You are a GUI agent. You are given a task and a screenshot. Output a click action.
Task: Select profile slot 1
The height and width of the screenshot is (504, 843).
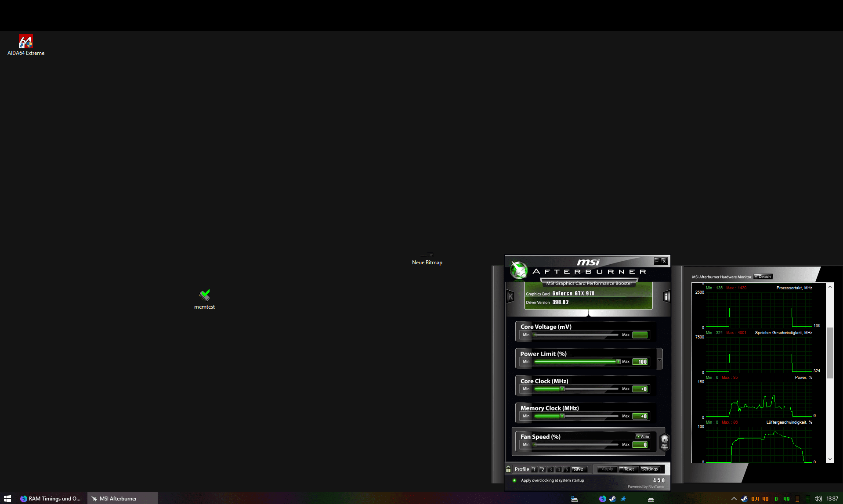534,469
